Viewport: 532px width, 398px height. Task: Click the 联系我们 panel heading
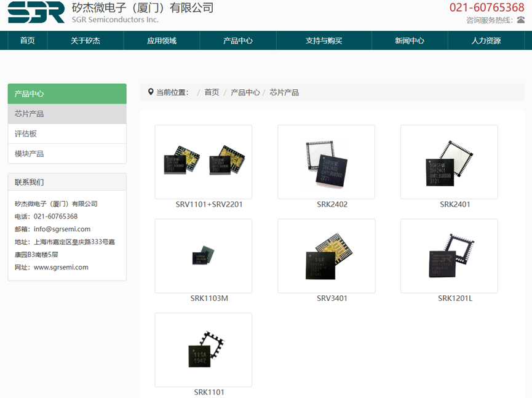[67, 182]
